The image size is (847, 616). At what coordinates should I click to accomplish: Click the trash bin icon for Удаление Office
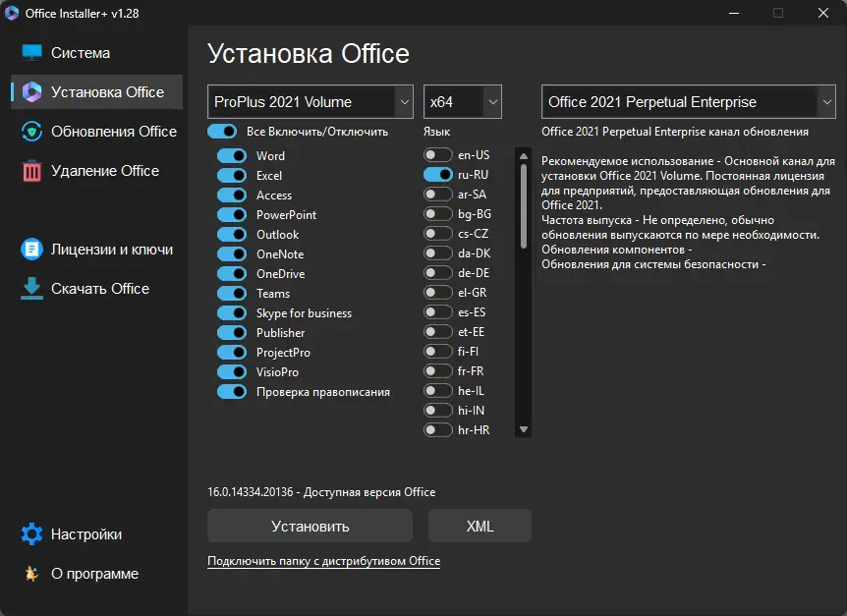[x=32, y=171]
